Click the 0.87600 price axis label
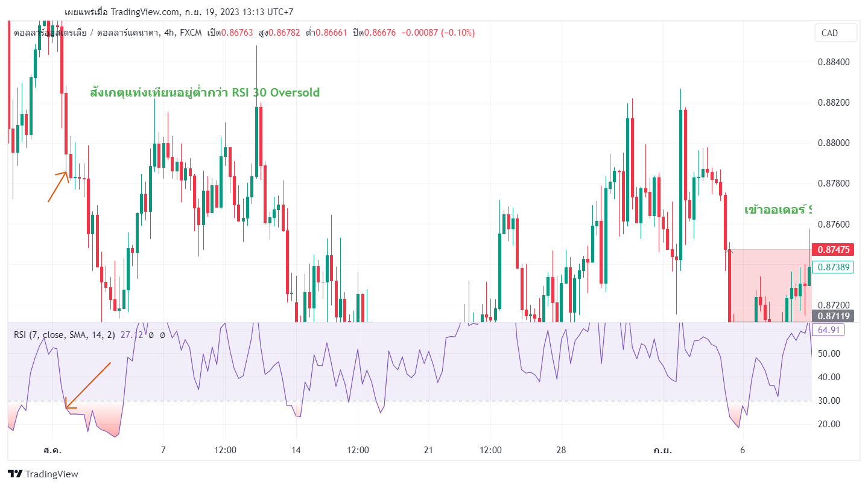Image resolution: width=868 pixels, height=487 pixels. click(834, 224)
